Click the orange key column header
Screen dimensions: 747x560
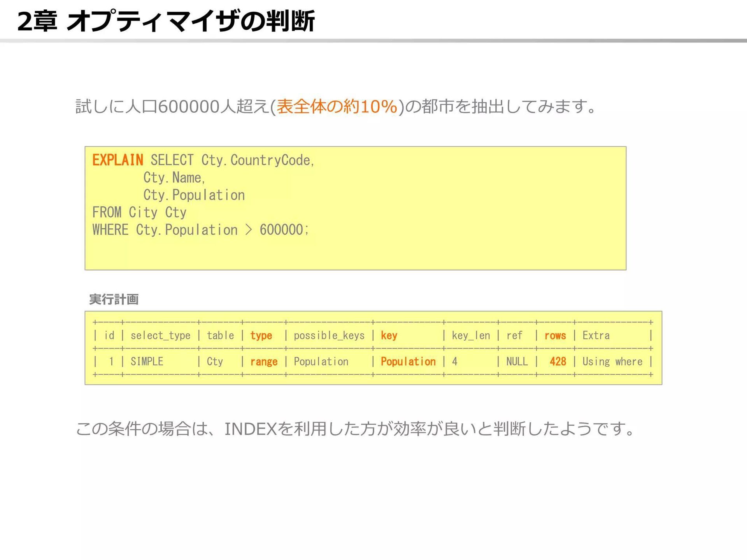[x=389, y=335]
